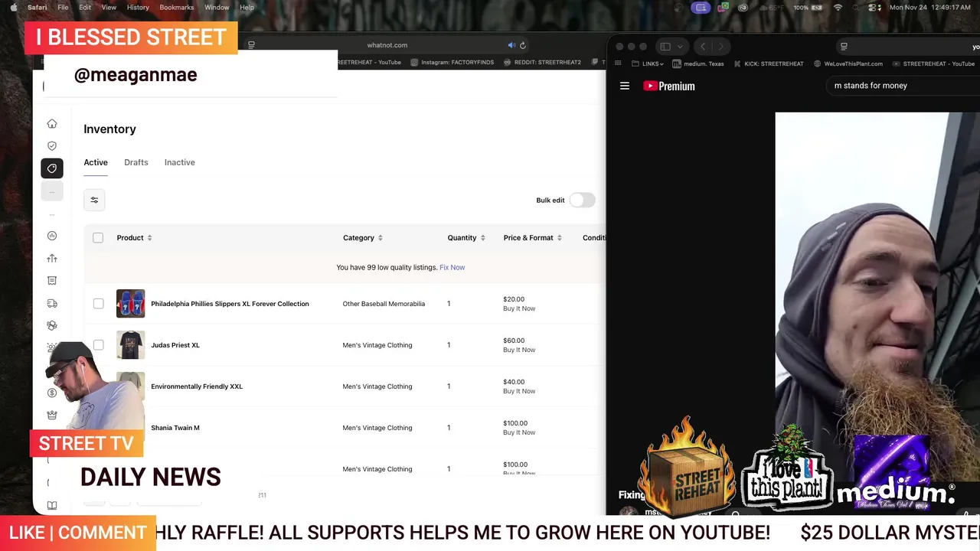Open the File menu
This screenshot has height=551, width=980.
pos(63,8)
